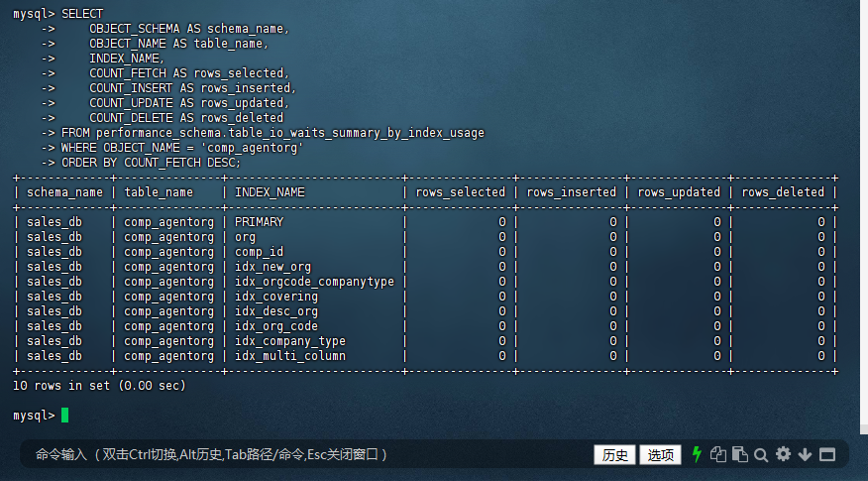Click 'OBJECT_SCHEMA AS schema_name' query line
The height and width of the screenshot is (481, 868).
tap(189, 28)
